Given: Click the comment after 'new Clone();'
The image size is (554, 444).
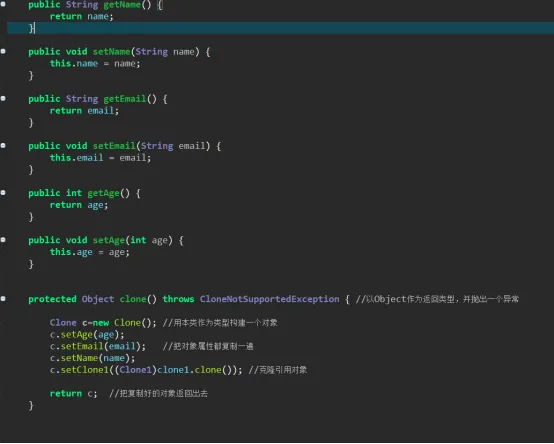Looking at the screenshot, I should (220, 322).
